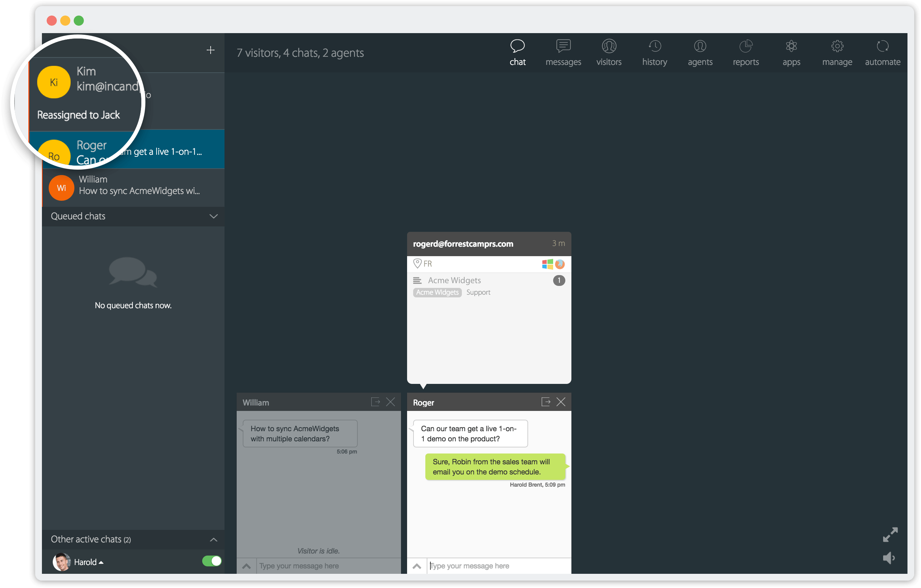Click William's orange Wi avatar
This screenshot has width=921, height=588.
pos(61,188)
